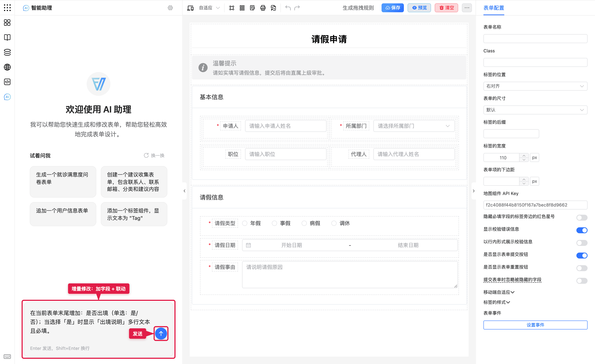Open the AI assistant sidebar icon
595x364 pixels.
pos(7,97)
